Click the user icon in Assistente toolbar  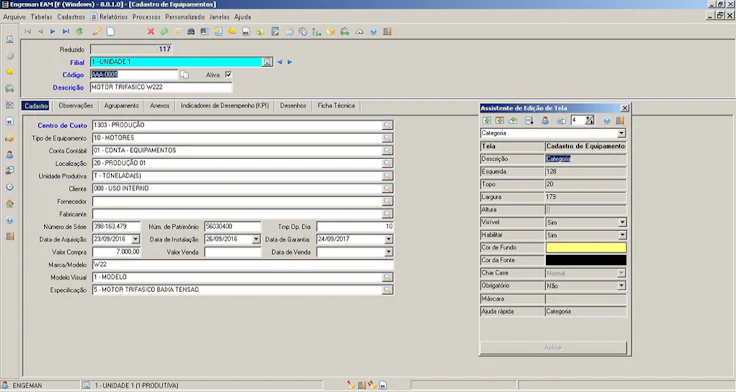point(545,121)
